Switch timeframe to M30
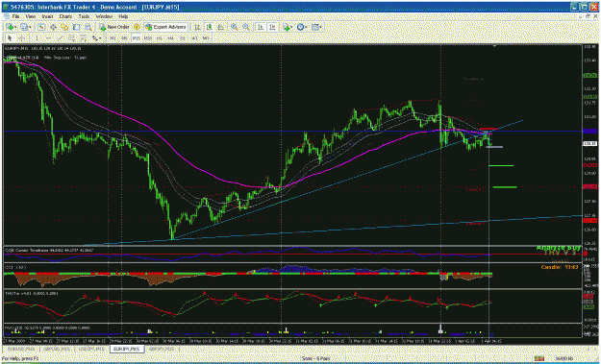 [148, 38]
